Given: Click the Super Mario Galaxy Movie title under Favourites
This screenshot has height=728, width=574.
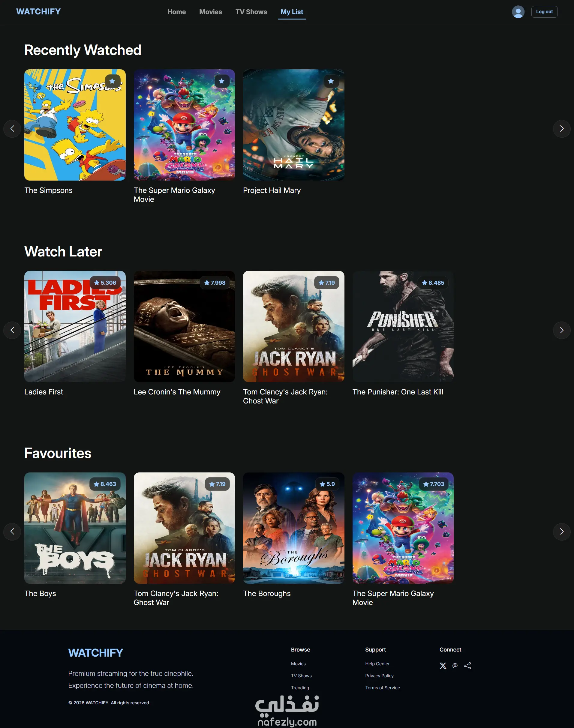Looking at the screenshot, I should (393, 598).
